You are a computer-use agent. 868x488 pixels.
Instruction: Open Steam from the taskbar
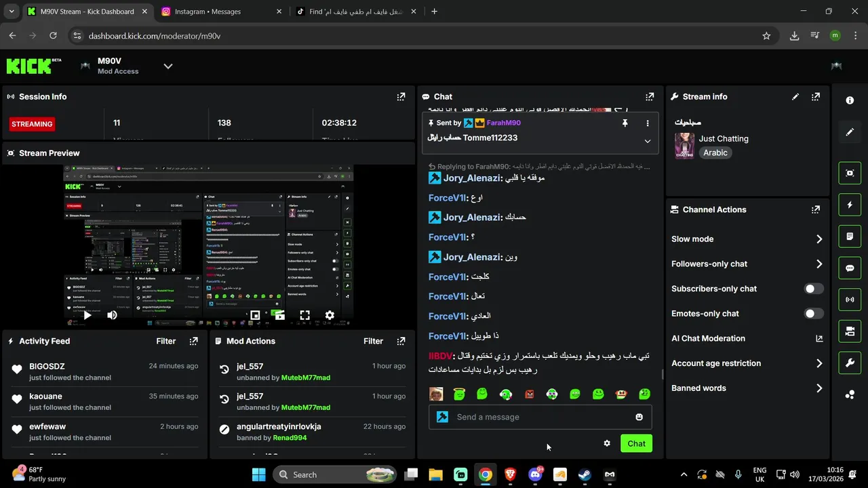point(585,475)
